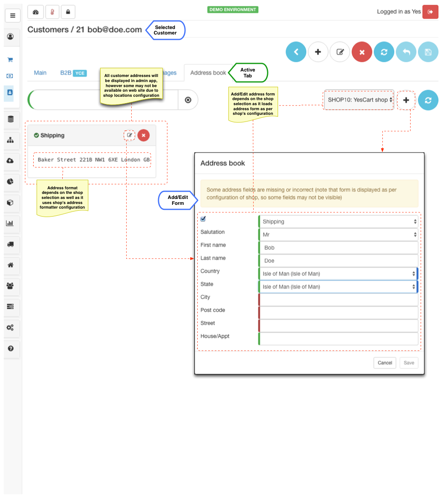448x498 pixels.
Task: Edit customer with the pencil button
Action: click(x=340, y=52)
